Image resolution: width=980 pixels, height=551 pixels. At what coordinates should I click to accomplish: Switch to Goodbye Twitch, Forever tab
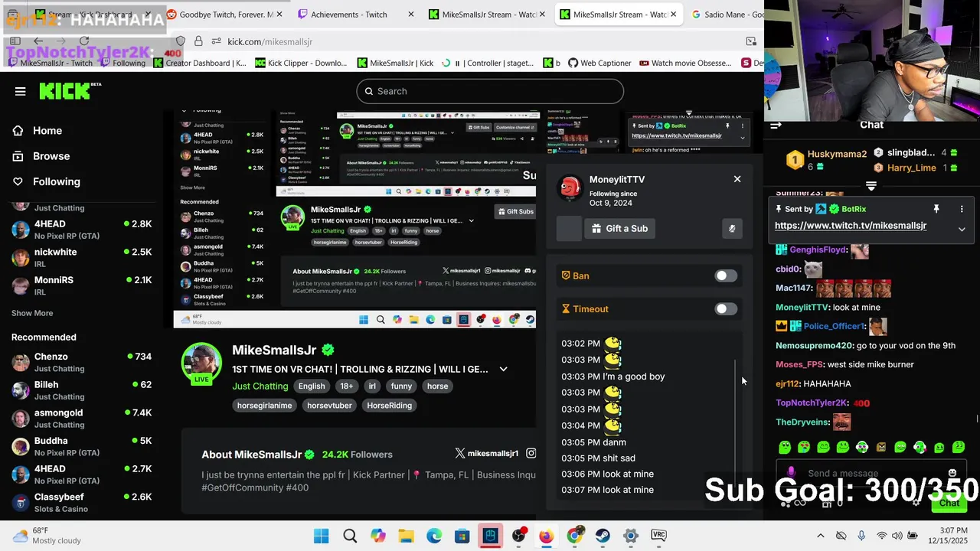click(226, 15)
